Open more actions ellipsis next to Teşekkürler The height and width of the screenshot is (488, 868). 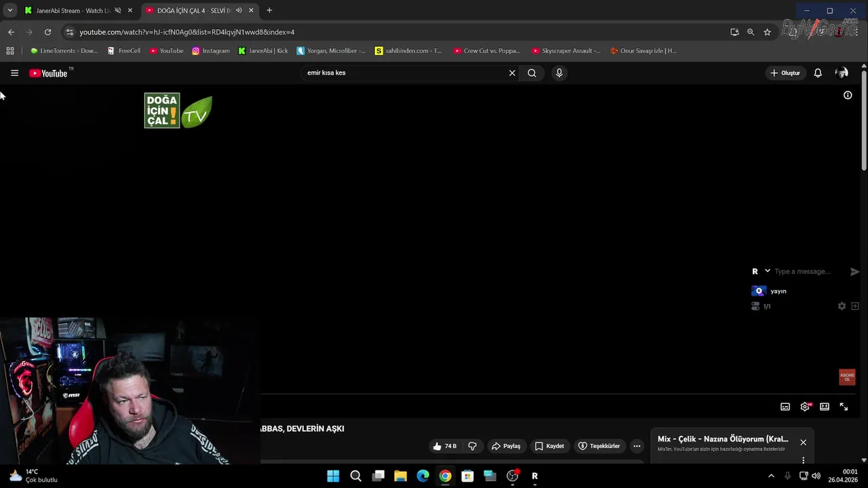pyautogui.click(x=637, y=446)
